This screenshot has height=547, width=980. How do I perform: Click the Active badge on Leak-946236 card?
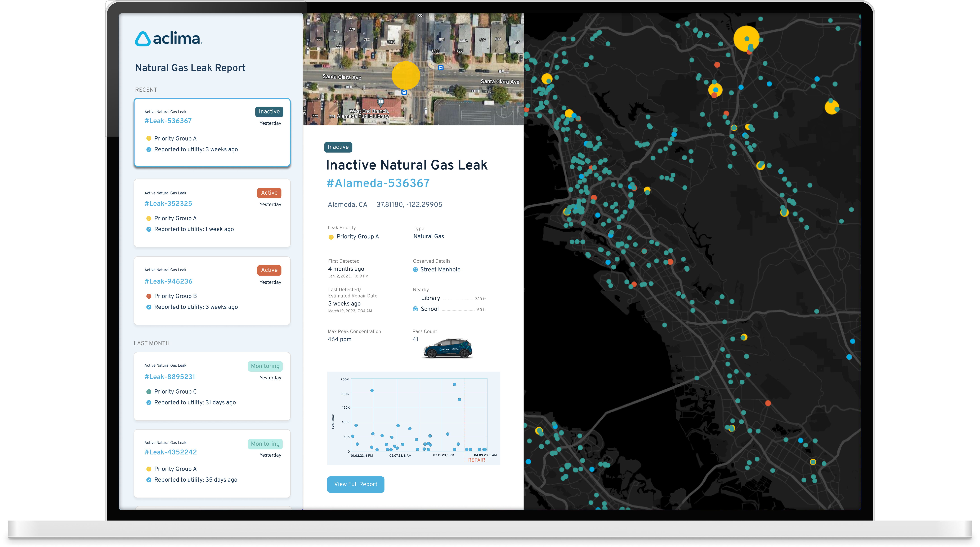coord(269,270)
